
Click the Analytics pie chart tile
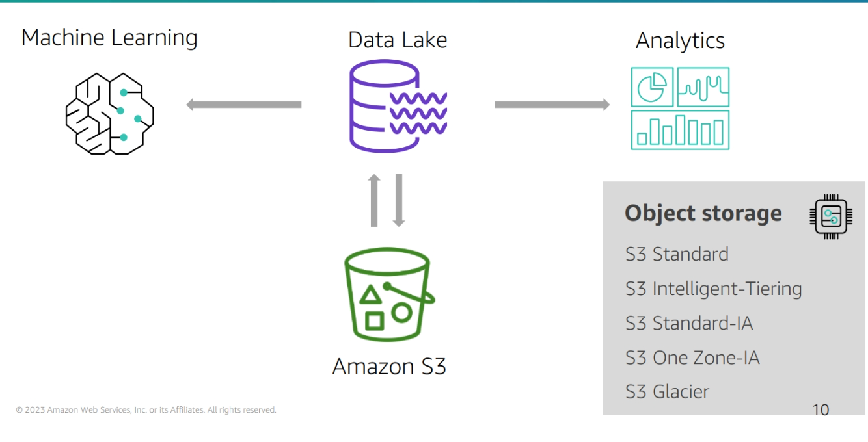click(652, 87)
